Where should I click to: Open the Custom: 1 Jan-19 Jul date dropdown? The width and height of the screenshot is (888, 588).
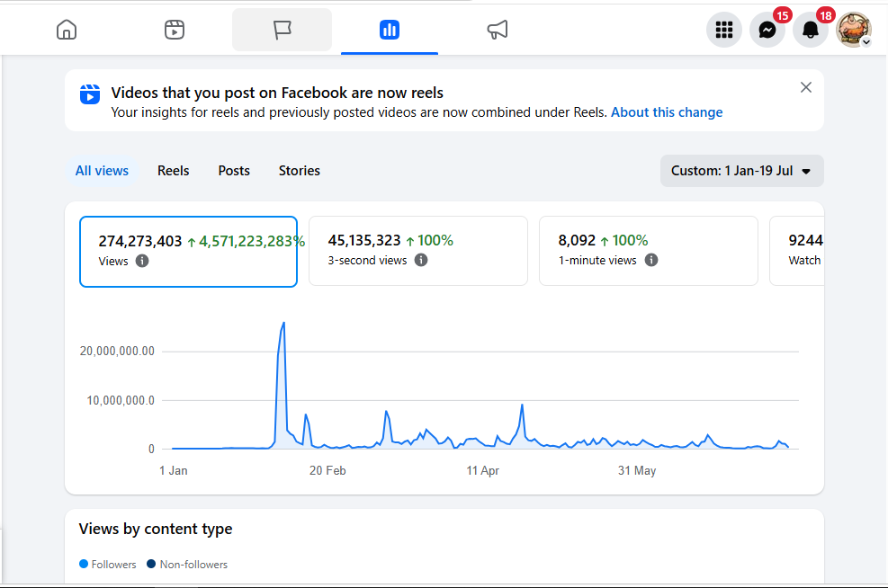pyautogui.click(x=742, y=171)
